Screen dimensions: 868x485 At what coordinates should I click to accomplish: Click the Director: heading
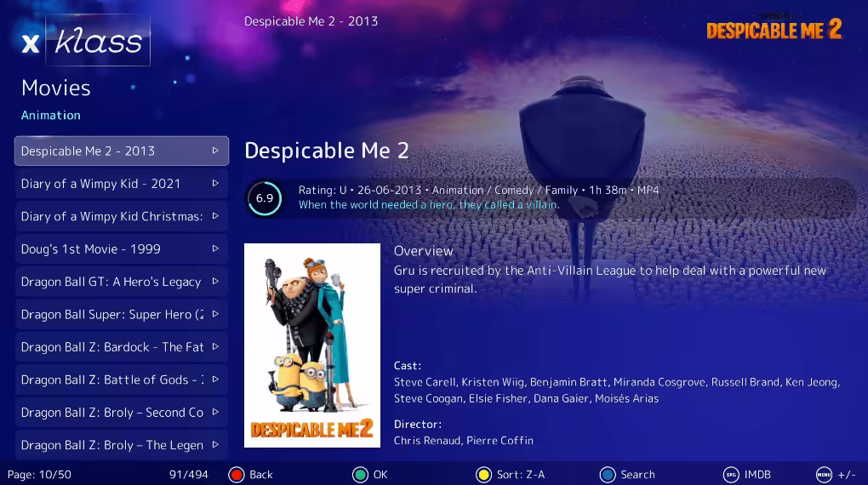click(418, 424)
